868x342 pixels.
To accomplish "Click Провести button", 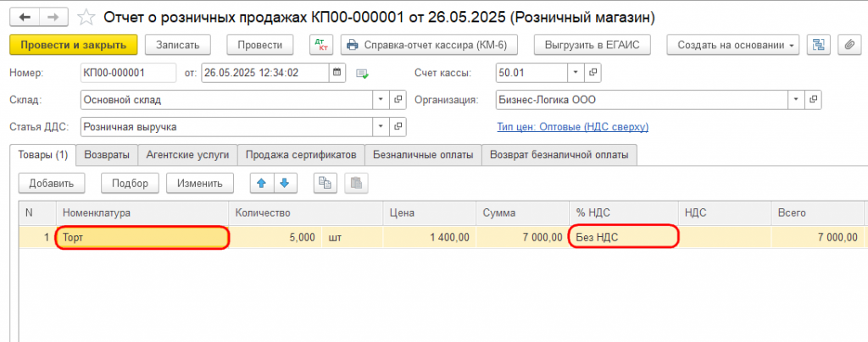I will point(260,45).
